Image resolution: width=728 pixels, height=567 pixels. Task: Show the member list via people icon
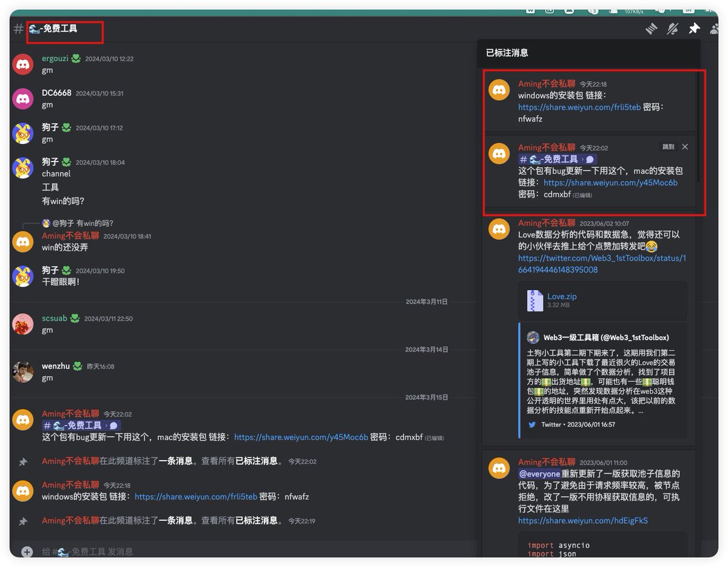tap(713, 29)
